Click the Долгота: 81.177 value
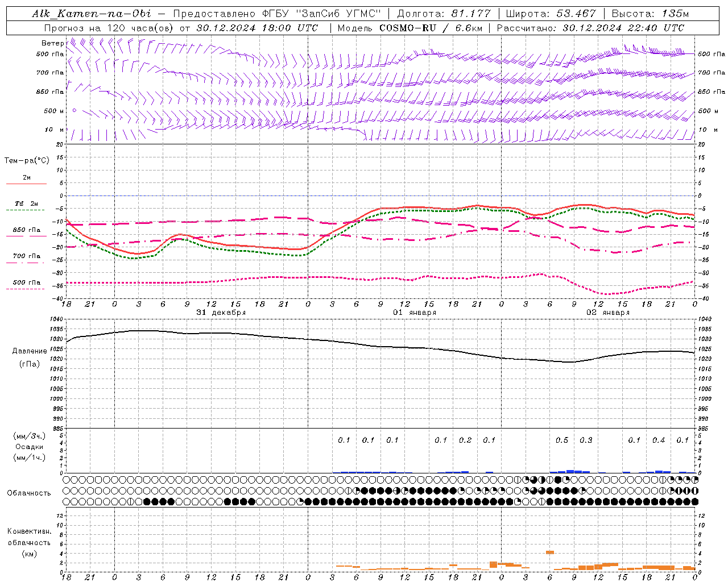The image size is (728, 582). click(x=444, y=14)
